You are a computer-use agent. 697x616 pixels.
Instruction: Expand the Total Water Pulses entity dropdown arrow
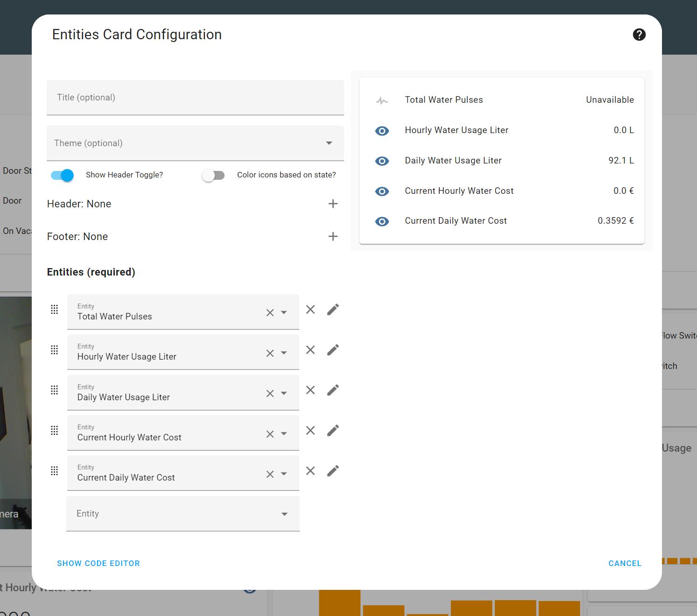pos(284,313)
